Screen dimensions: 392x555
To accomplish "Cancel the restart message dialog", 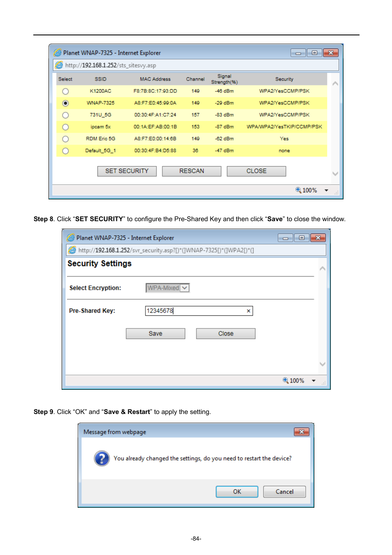I will point(284,492).
